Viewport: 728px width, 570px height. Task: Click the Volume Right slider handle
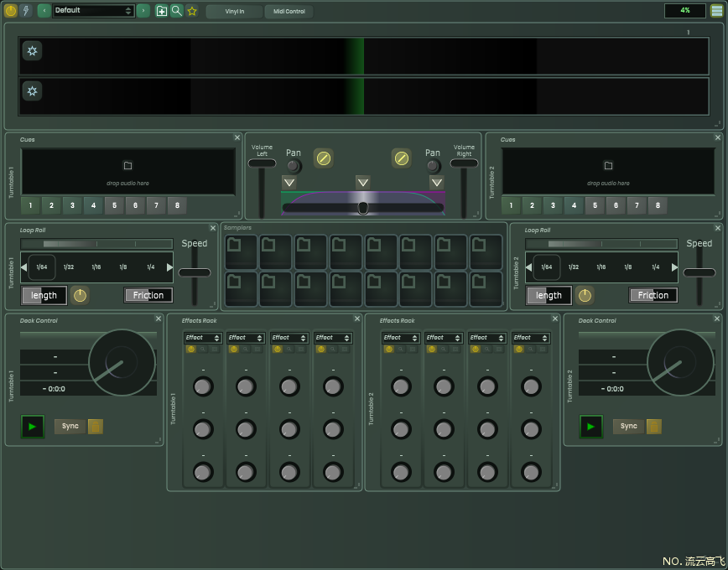[x=464, y=163]
